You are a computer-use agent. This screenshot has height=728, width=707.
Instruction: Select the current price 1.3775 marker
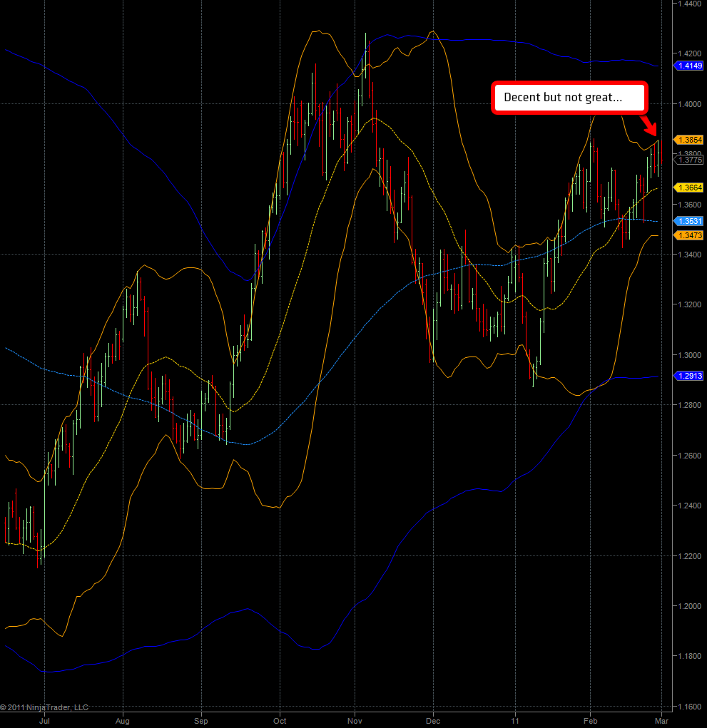click(x=689, y=160)
